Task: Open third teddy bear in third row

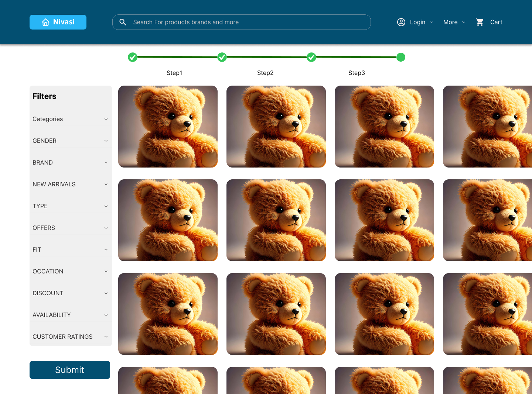Action: click(384, 314)
